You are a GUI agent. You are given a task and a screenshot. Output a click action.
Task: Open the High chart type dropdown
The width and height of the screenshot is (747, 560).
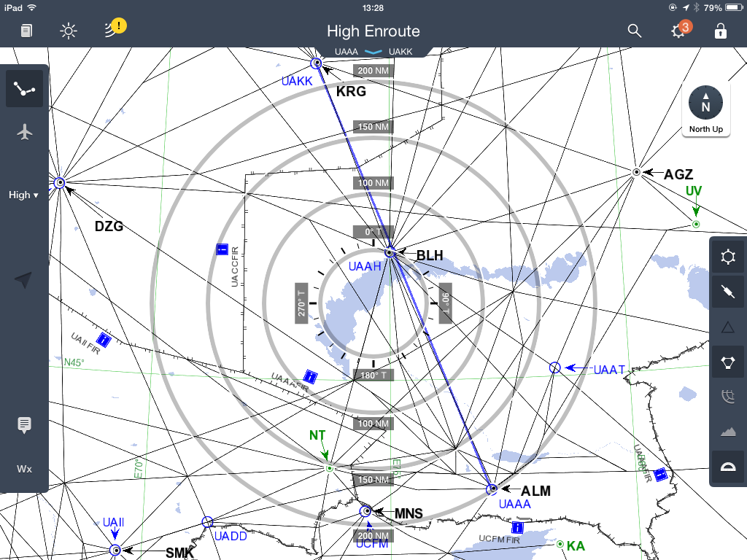(x=23, y=195)
